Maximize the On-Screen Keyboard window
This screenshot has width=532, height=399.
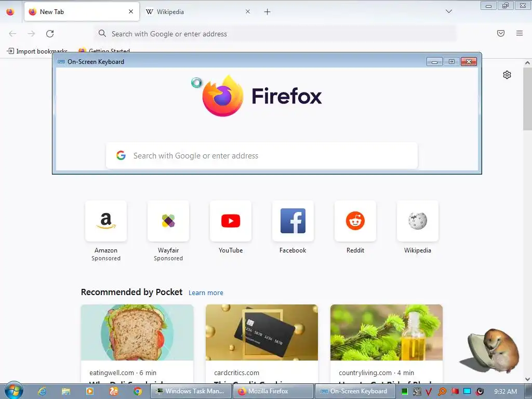(x=451, y=62)
